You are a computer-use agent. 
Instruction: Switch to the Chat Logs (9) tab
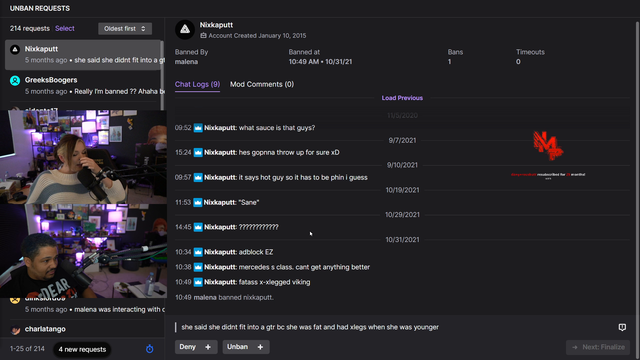(x=198, y=84)
